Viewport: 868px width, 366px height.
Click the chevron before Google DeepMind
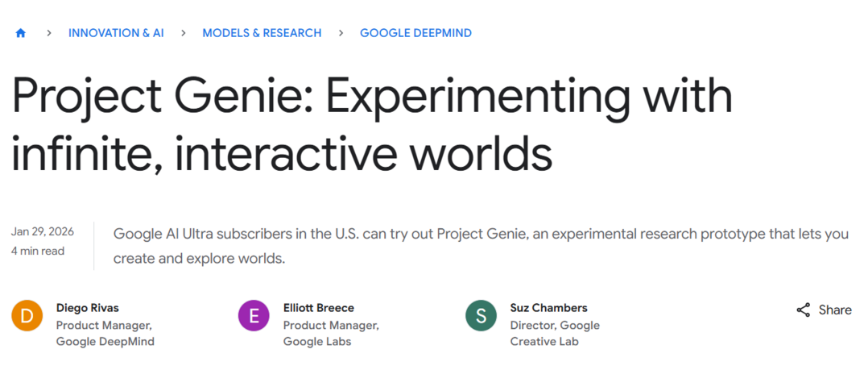point(341,33)
